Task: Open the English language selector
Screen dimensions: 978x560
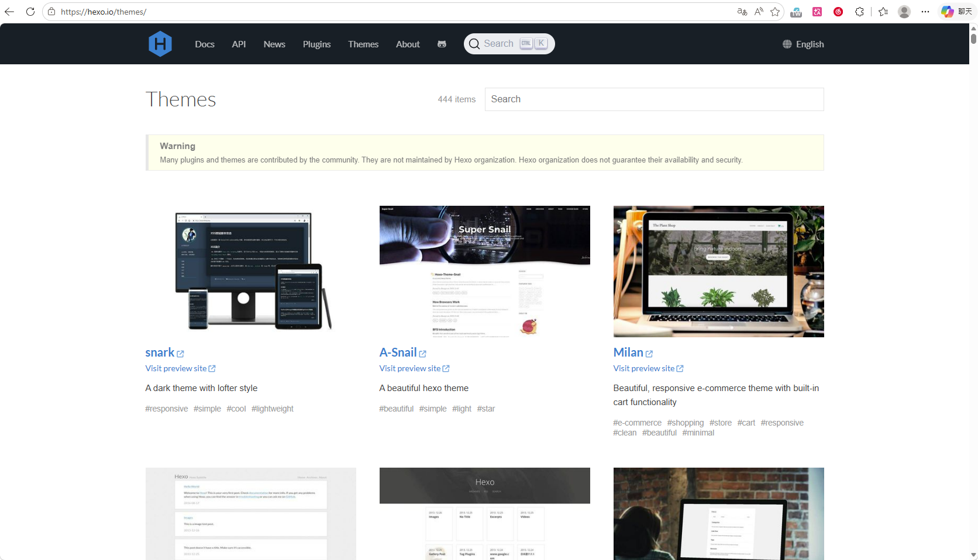Action: (x=803, y=44)
